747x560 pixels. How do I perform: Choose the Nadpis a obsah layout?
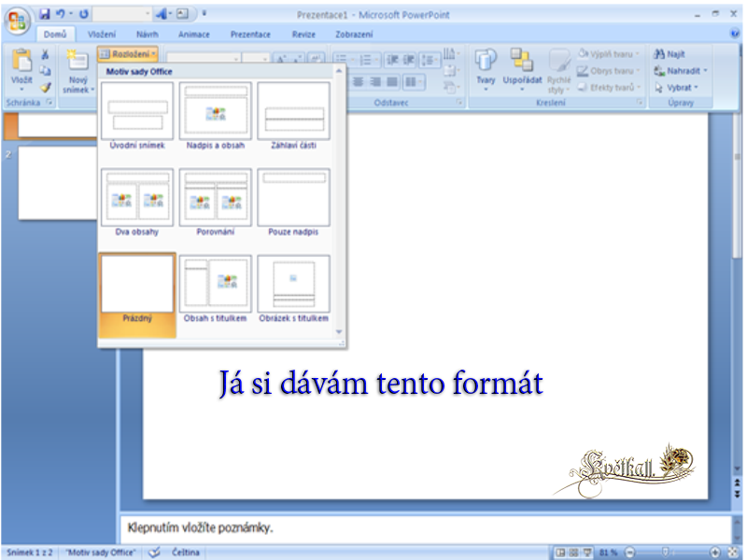pos(216,116)
